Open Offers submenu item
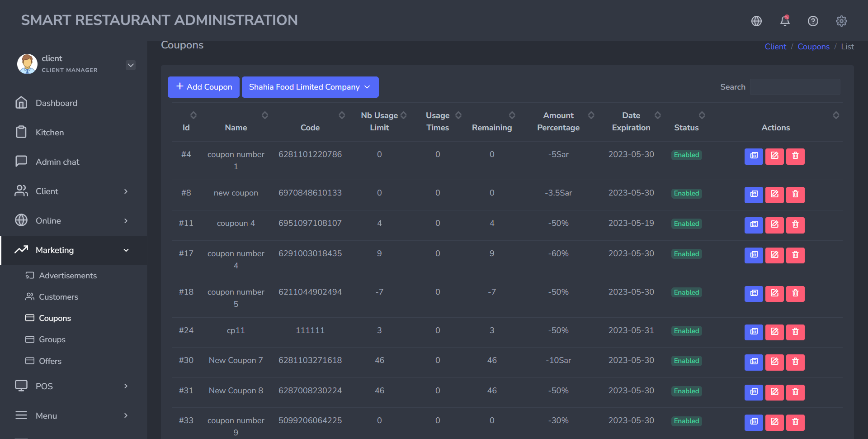 coord(50,361)
